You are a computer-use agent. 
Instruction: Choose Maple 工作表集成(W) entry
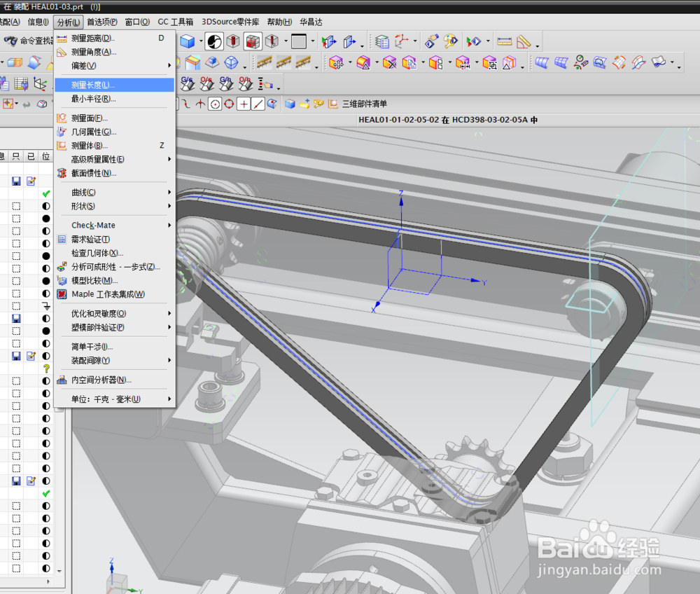114,294
